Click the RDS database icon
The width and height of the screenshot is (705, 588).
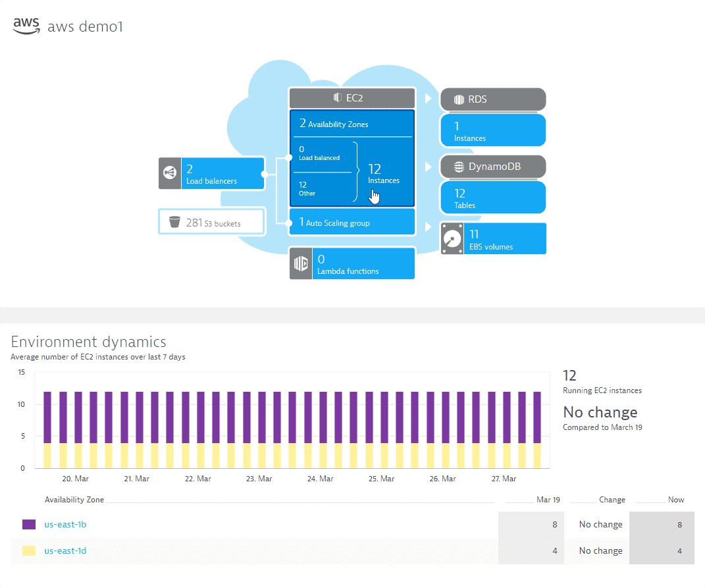(459, 99)
